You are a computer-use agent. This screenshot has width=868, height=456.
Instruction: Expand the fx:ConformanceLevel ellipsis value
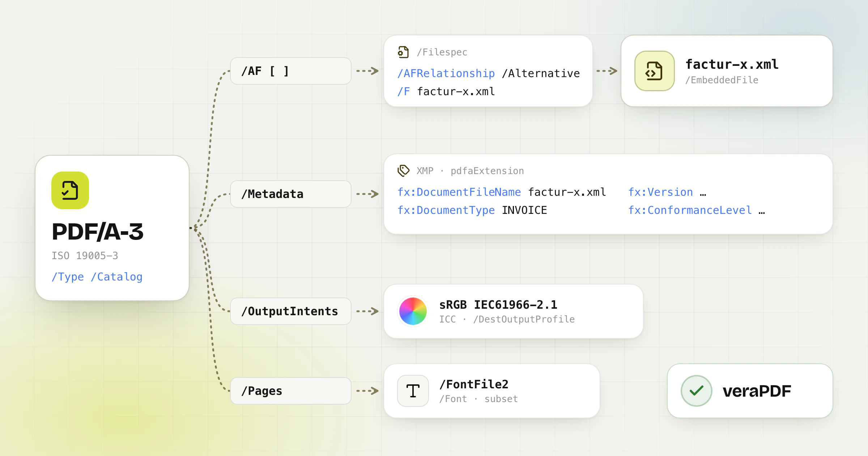pos(762,211)
